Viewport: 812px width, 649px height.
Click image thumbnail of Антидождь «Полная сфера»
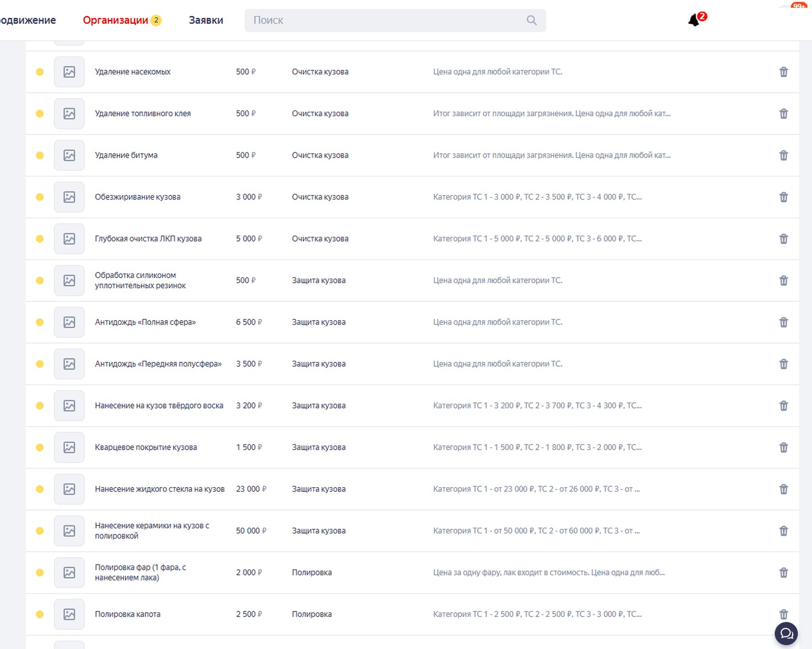coord(69,322)
